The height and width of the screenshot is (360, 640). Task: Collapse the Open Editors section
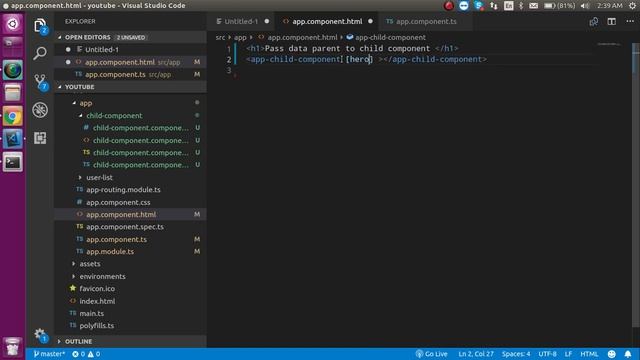pyautogui.click(x=131, y=37)
